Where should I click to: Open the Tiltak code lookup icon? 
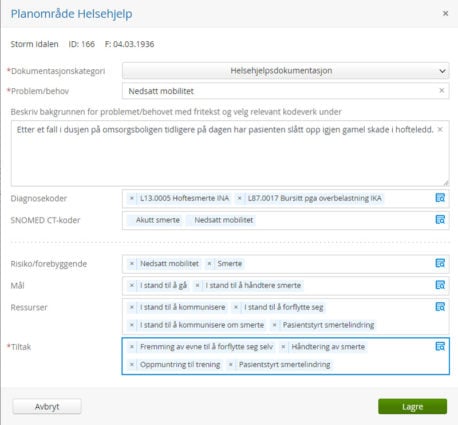pyautogui.click(x=440, y=346)
